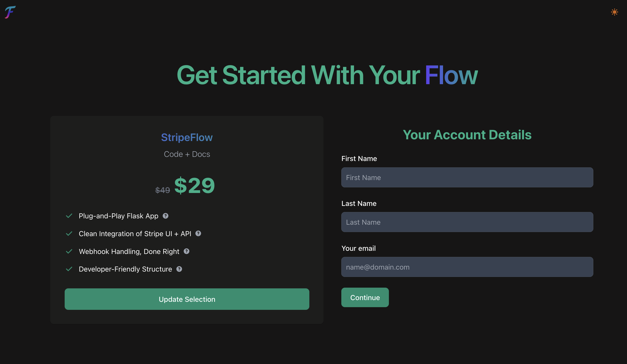The image size is (627, 364).
Task: Click checkmark beside Clean Integration of Stripe
Action: pyautogui.click(x=69, y=233)
